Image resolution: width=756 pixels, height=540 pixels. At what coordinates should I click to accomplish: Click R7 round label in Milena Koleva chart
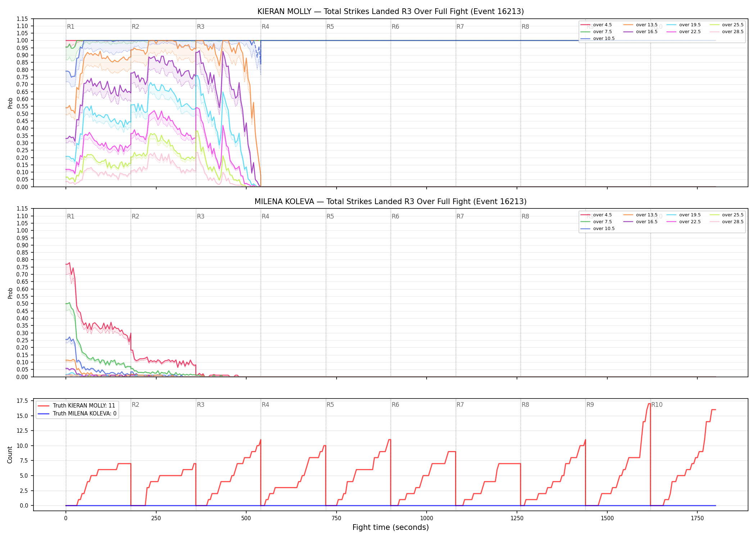460,216
